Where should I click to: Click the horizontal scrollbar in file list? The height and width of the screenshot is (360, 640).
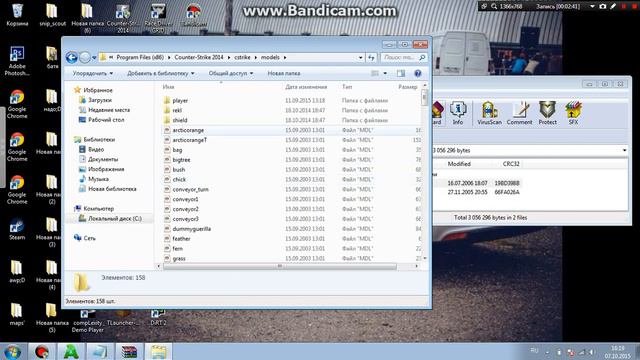280,266
